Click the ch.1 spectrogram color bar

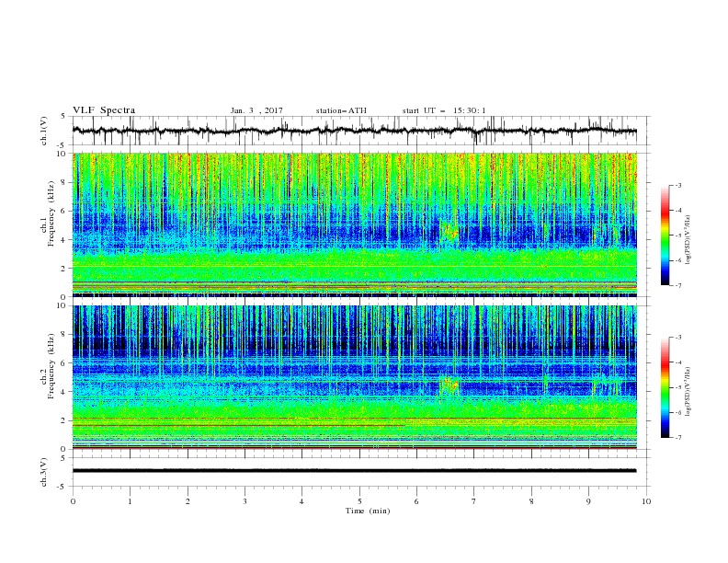(x=665, y=236)
